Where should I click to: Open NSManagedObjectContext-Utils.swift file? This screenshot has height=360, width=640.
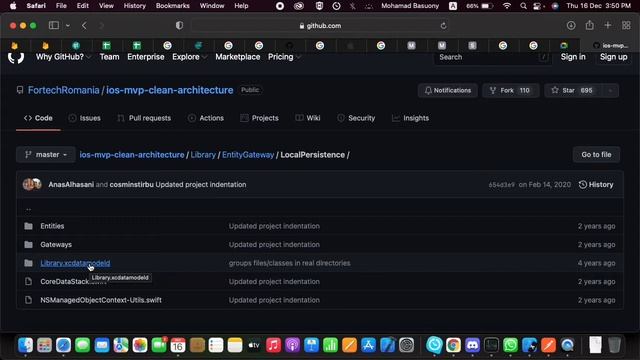(x=101, y=300)
